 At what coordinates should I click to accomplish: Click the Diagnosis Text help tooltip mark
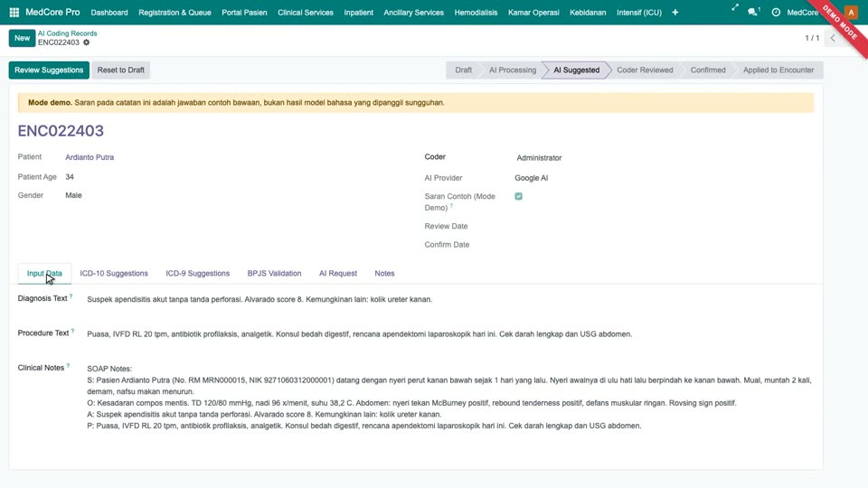click(x=71, y=296)
